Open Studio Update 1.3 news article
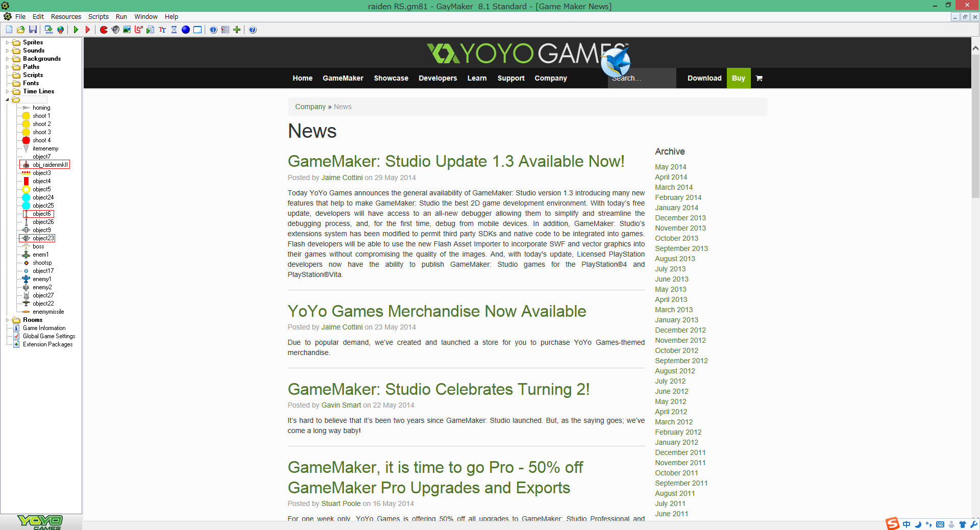980x530 pixels. (x=456, y=161)
